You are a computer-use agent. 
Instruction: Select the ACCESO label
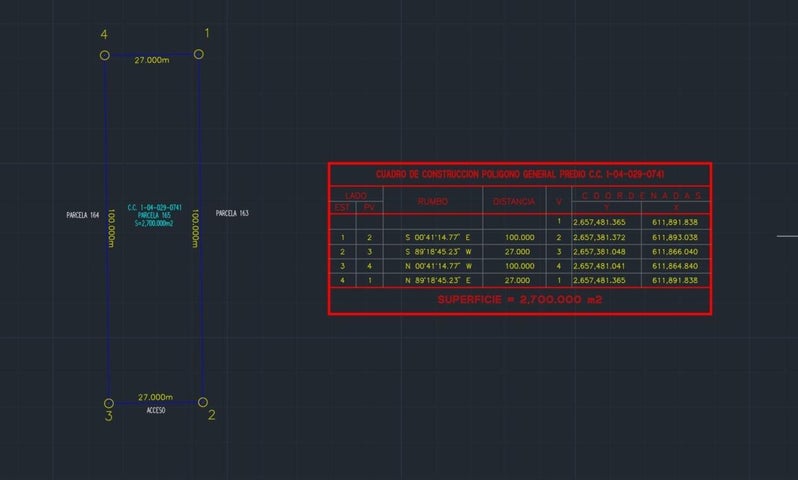click(156, 410)
